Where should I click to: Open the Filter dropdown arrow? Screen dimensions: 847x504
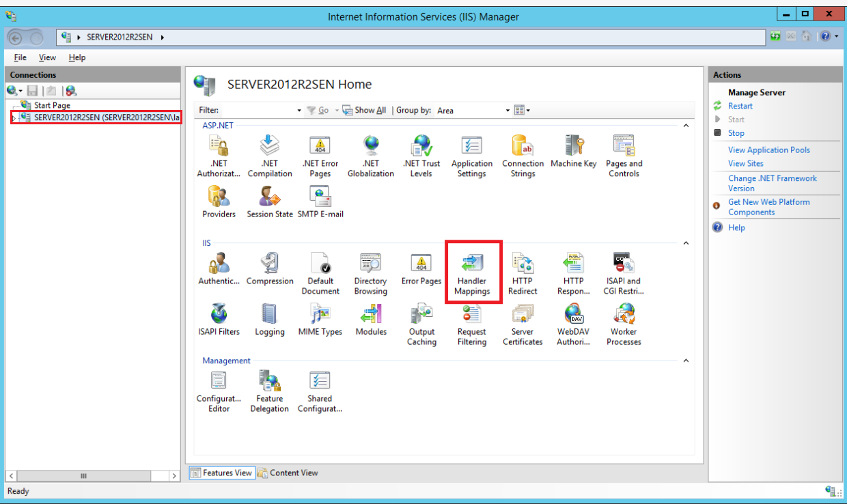click(x=299, y=111)
